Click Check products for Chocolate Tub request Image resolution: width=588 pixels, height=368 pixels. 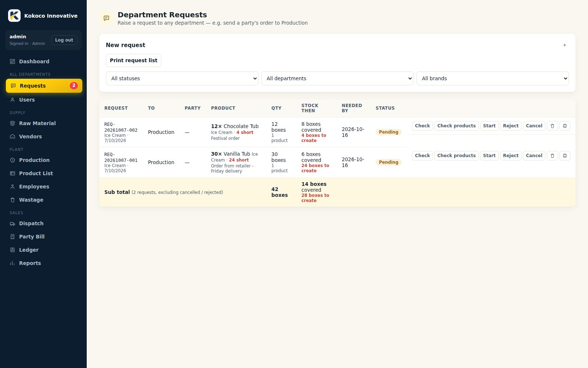coord(456,126)
